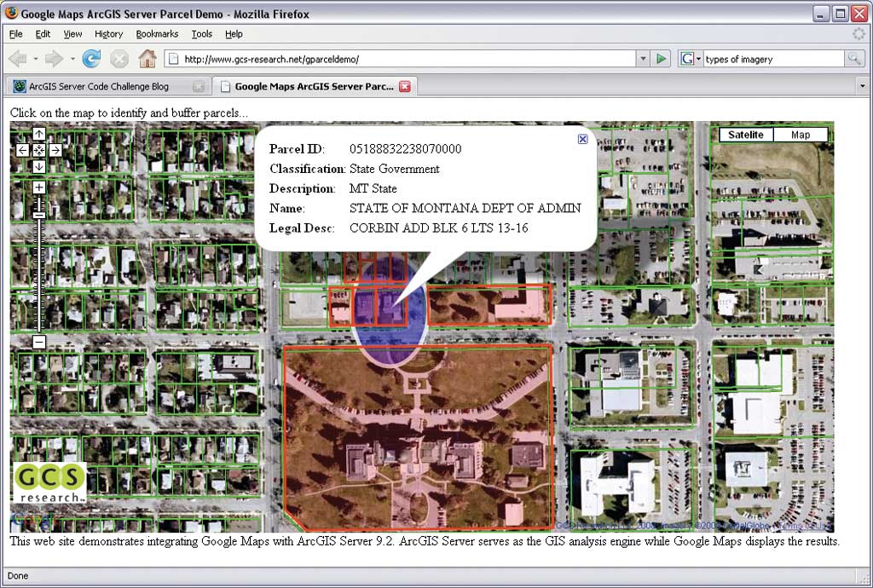Maximize the Firefox window
The height and width of the screenshot is (588, 873).
[x=840, y=14]
